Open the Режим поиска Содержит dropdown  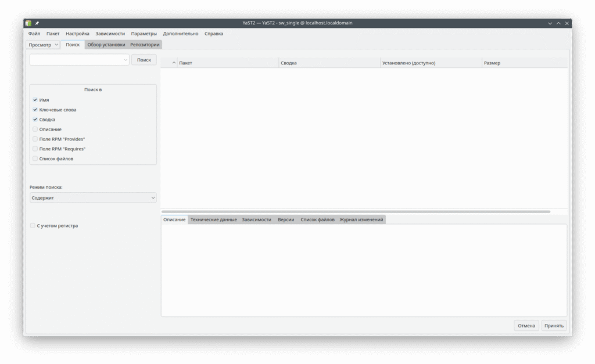click(x=93, y=198)
